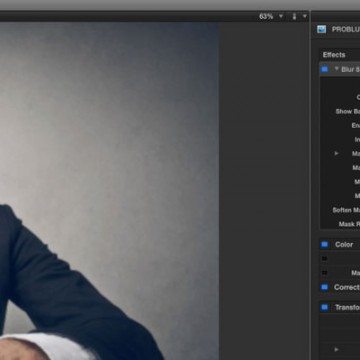Click the Color section label
The width and height of the screenshot is (360, 360).
tap(344, 245)
